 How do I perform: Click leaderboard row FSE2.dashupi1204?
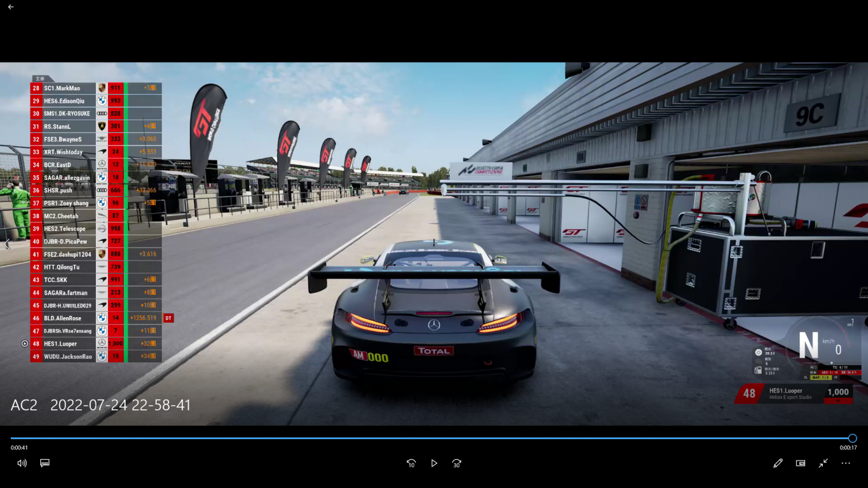96,254
